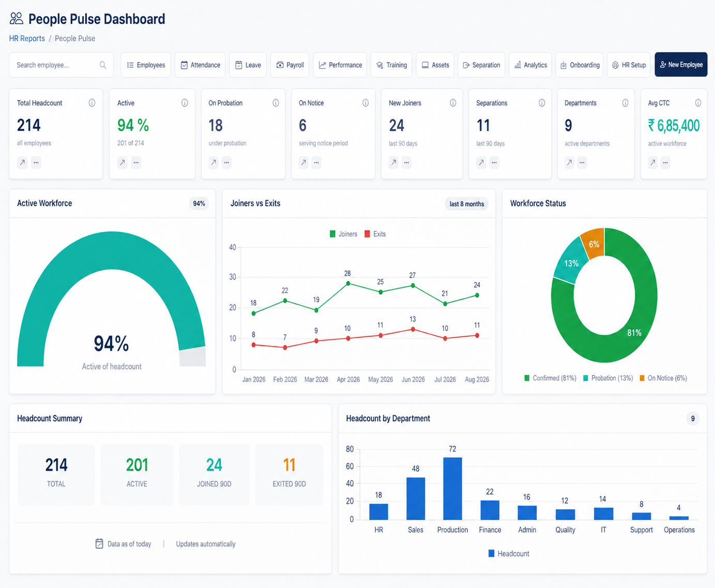Open Separations card arrow link icon
Screen dimensions: 715x588
(x=481, y=162)
